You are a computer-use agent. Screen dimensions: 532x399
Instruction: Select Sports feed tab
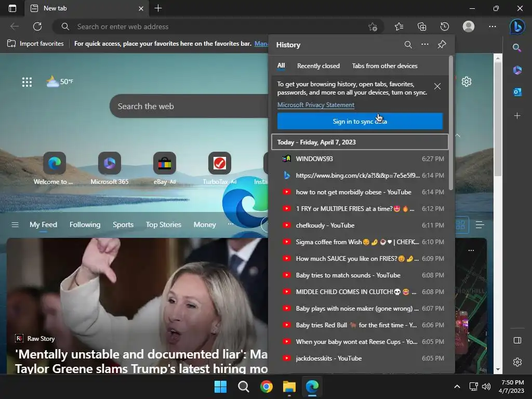(123, 224)
